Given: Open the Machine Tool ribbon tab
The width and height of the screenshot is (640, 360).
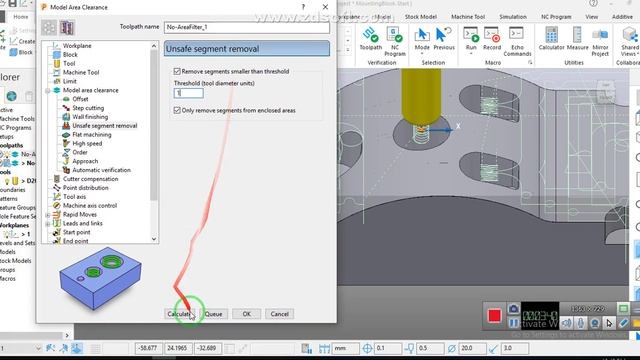Looking at the screenshot, I should click(468, 17).
